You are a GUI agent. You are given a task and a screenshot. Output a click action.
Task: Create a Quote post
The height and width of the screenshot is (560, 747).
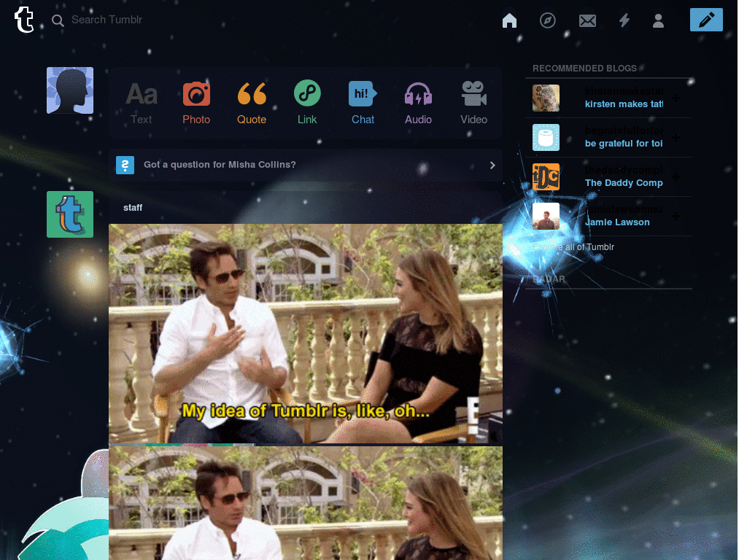[x=252, y=104]
